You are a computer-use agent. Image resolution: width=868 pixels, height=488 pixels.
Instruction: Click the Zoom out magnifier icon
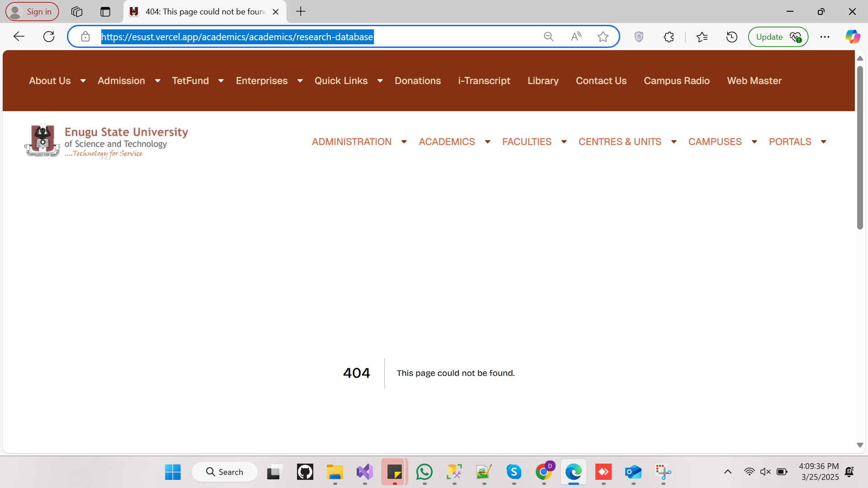(x=548, y=37)
